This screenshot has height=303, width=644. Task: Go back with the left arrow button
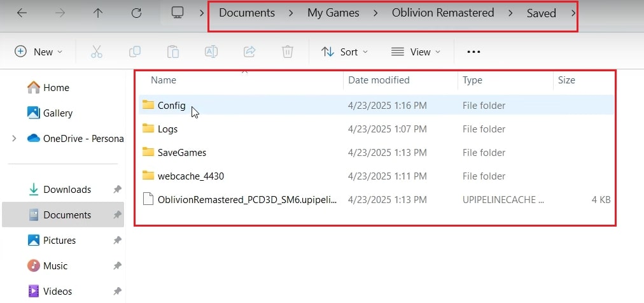point(22,13)
